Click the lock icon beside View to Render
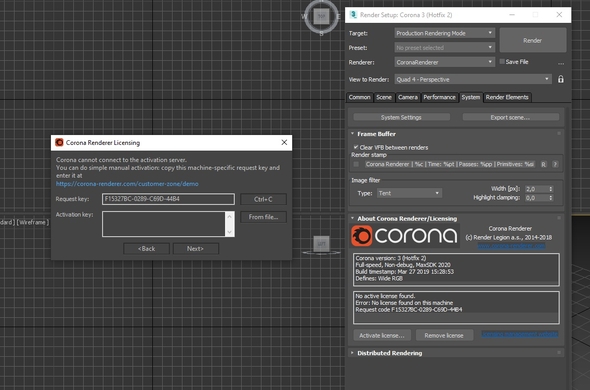This screenshot has width=590, height=390. [x=560, y=79]
